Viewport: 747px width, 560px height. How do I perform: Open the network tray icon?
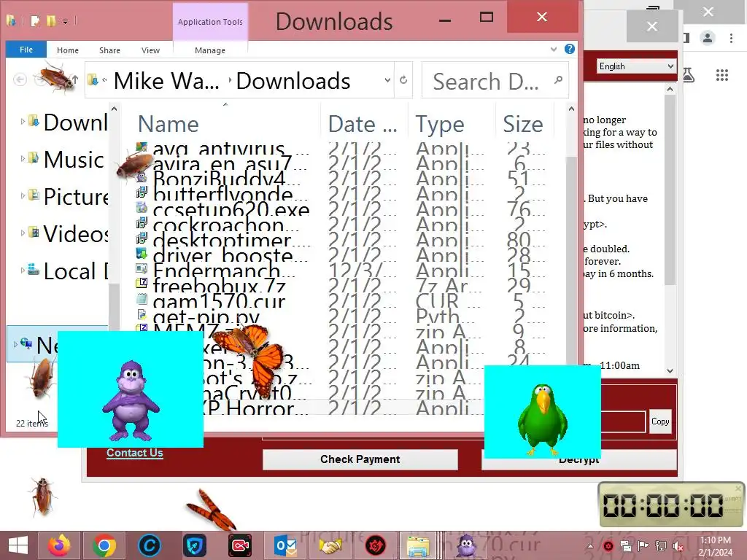click(660, 546)
